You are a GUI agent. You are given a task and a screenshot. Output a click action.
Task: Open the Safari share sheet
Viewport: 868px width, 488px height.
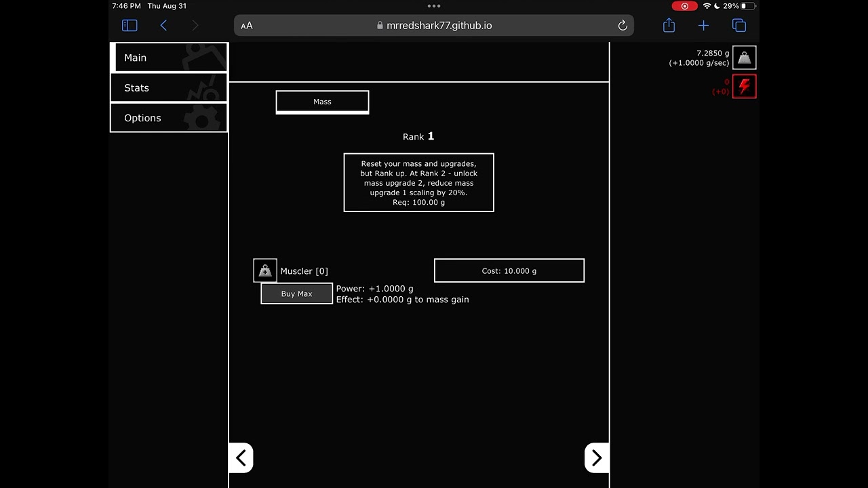click(669, 25)
